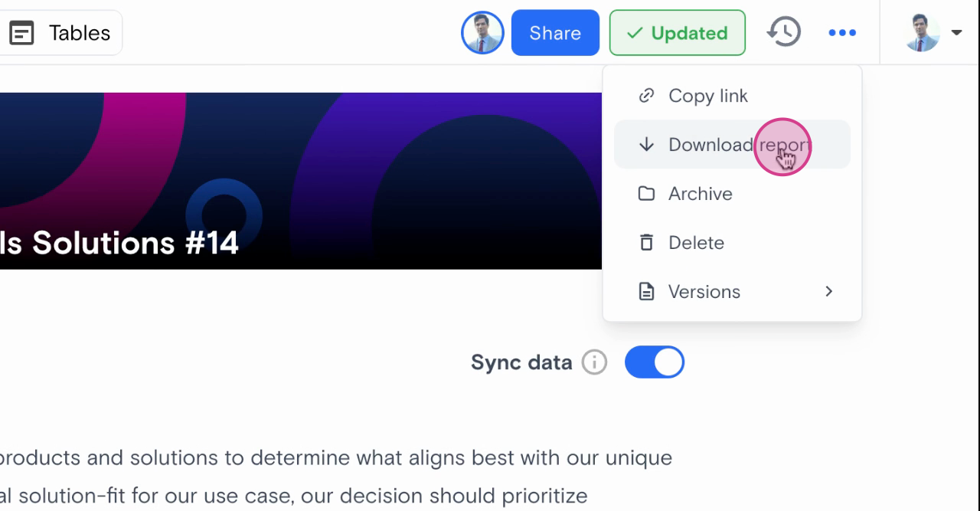Viewport: 980px width, 511px height.
Task: Click the link icon beside Copy link
Action: 647,96
